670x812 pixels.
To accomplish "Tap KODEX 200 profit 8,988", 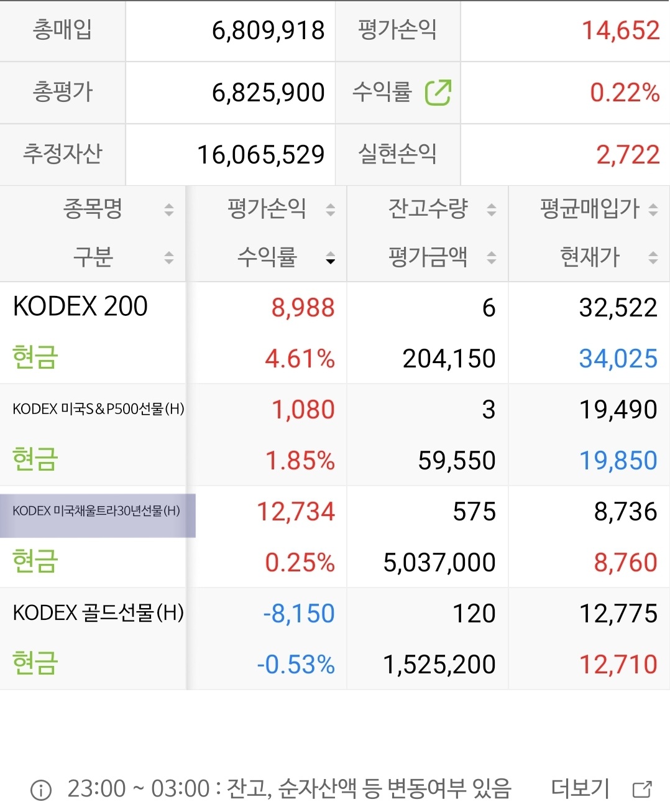I will click(303, 308).
